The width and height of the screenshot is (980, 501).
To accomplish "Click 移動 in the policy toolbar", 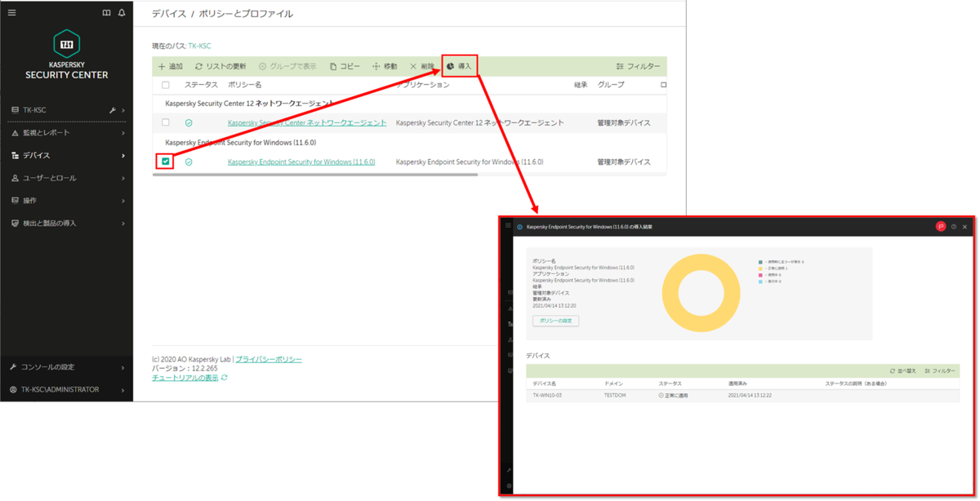I will coord(385,66).
